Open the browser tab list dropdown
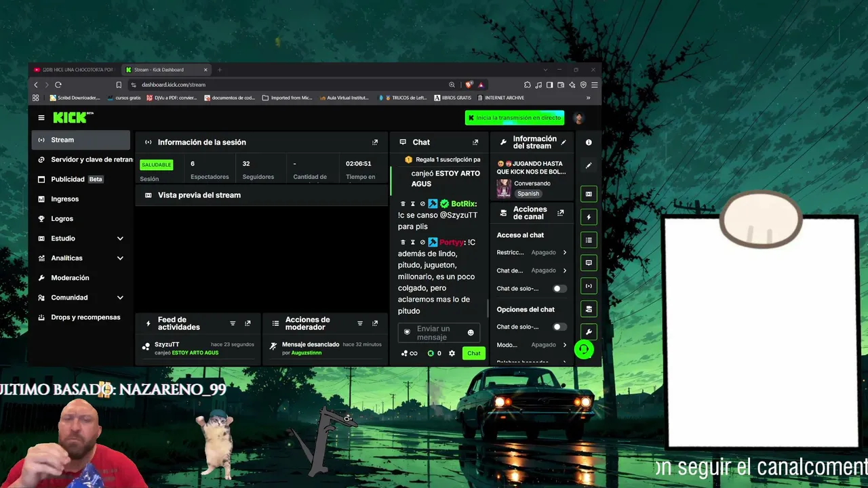This screenshot has width=868, height=488. (545, 70)
